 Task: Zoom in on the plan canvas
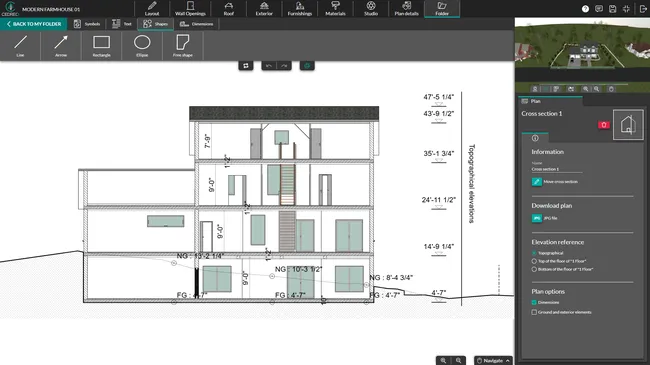point(443,361)
